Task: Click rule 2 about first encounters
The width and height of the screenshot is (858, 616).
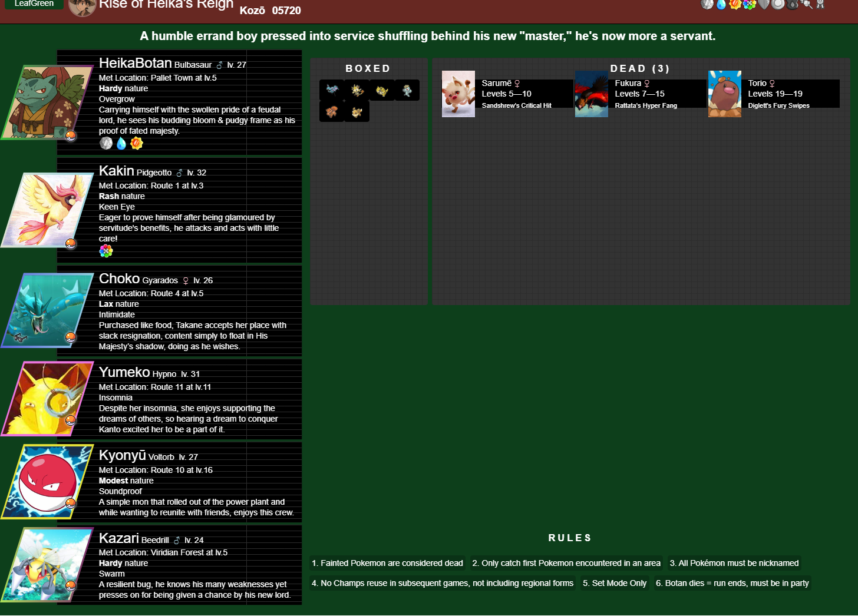Action: pyautogui.click(x=566, y=563)
